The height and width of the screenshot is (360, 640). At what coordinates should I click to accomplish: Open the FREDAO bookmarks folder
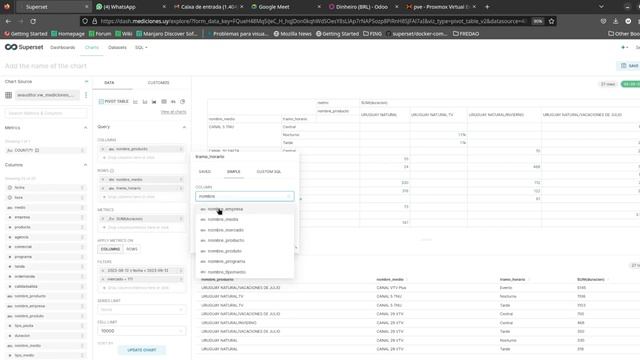(466, 34)
